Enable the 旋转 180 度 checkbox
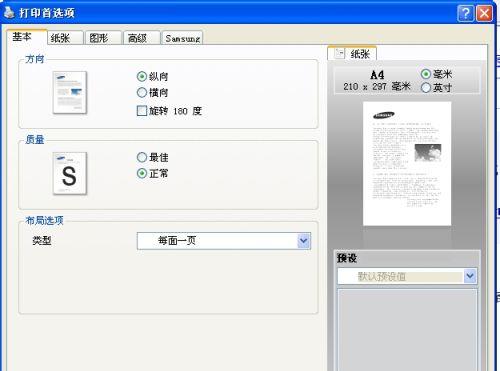This screenshot has width=500, height=371. (x=142, y=111)
